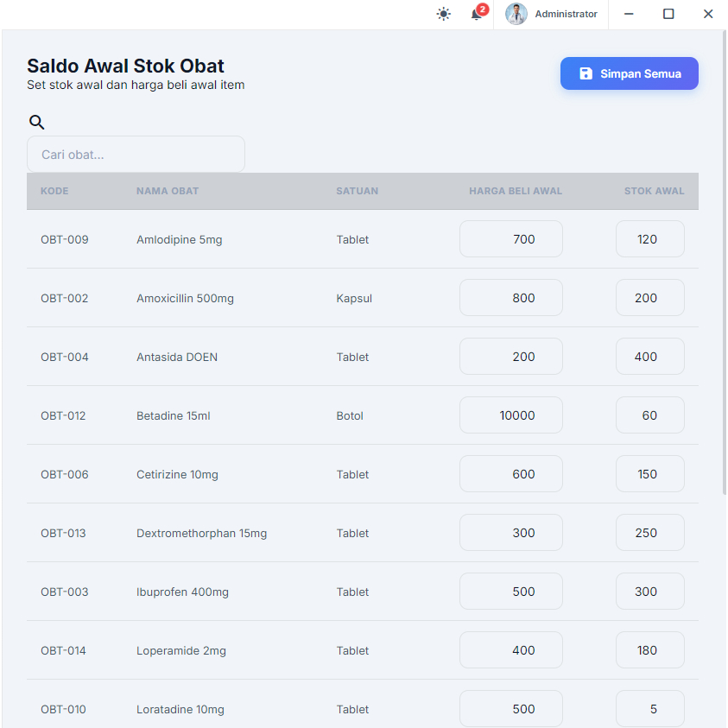The height and width of the screenshot is (728, 728).
Task: Click the Antasida DOEN name cell
Action: 177,357
